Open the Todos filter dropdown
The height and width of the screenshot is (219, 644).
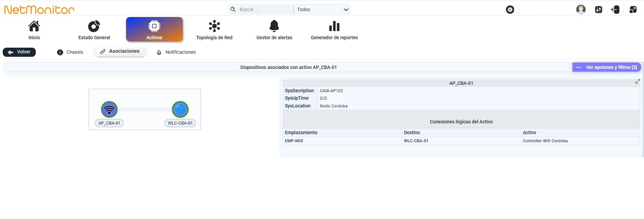[322, 9]
